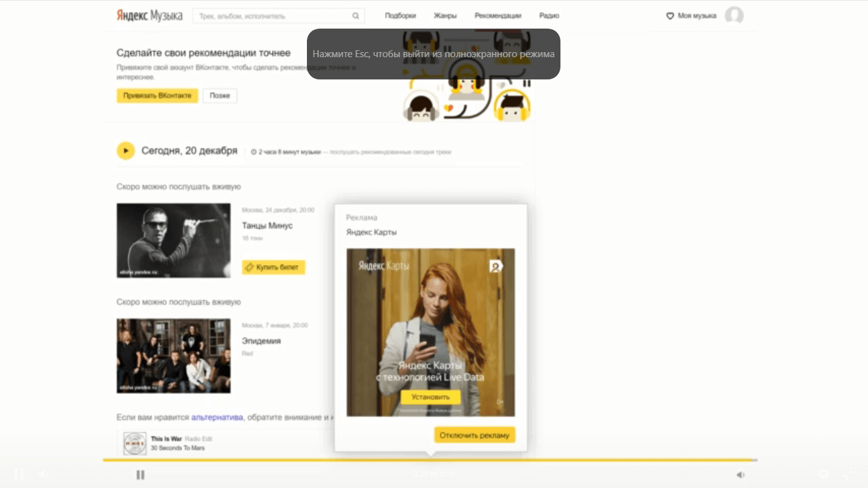Open the Жанры menu item

tap(445, 16)
